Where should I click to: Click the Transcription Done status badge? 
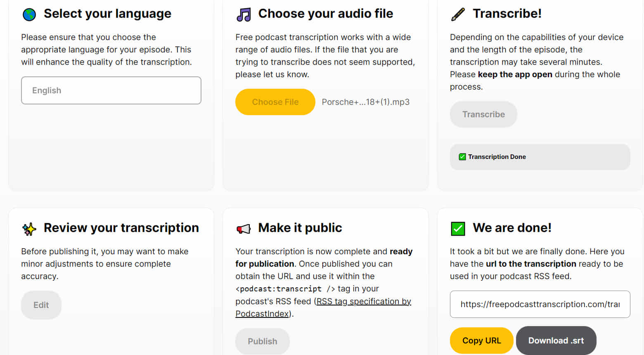[x=540, y=157]
